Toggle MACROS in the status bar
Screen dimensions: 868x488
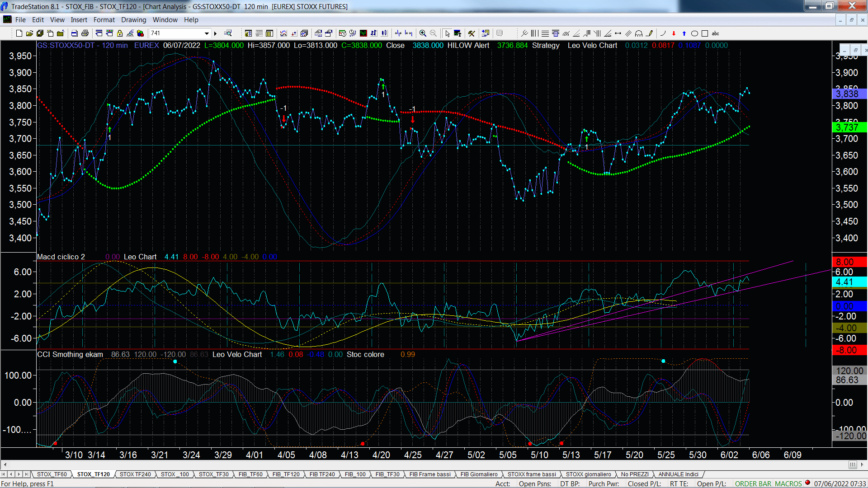coord(788,483)
